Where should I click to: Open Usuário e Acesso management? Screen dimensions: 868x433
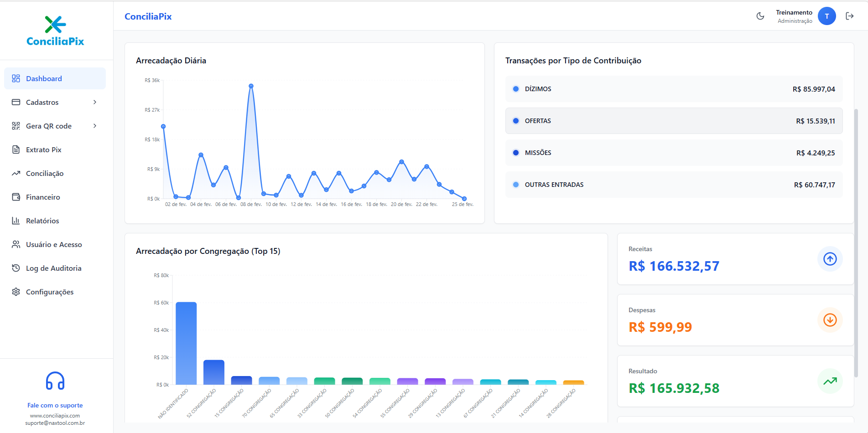54,244
